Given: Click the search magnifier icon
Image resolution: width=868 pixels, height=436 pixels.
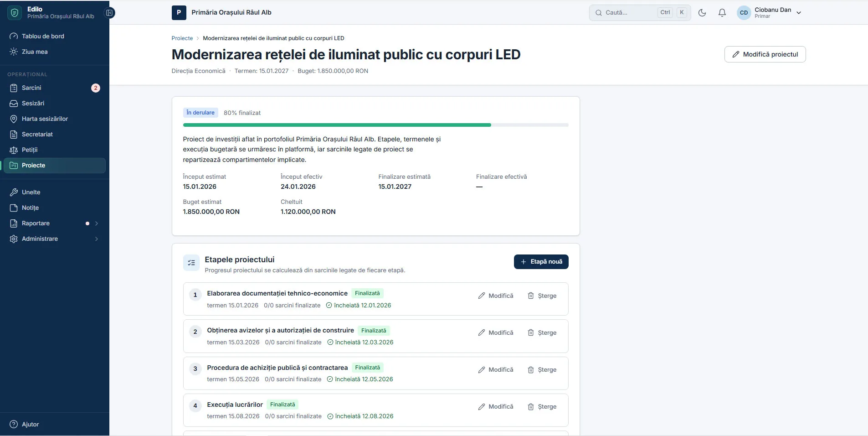Looking at the screenshot, I should coord(599,13).
